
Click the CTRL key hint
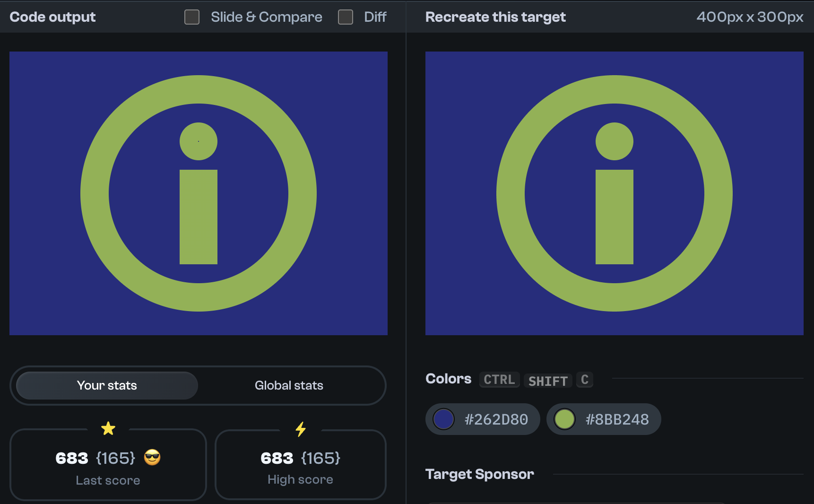tap(500, 380)
